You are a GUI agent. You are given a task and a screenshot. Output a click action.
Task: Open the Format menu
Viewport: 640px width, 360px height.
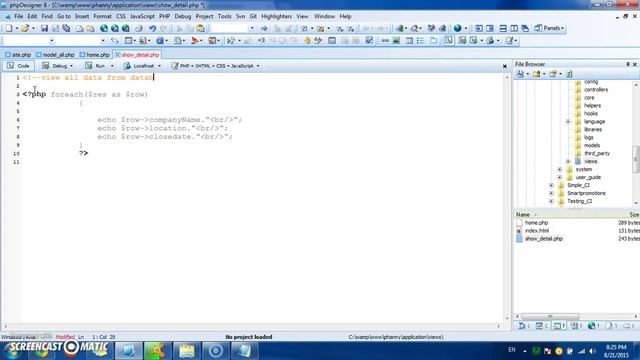point(102,16)
